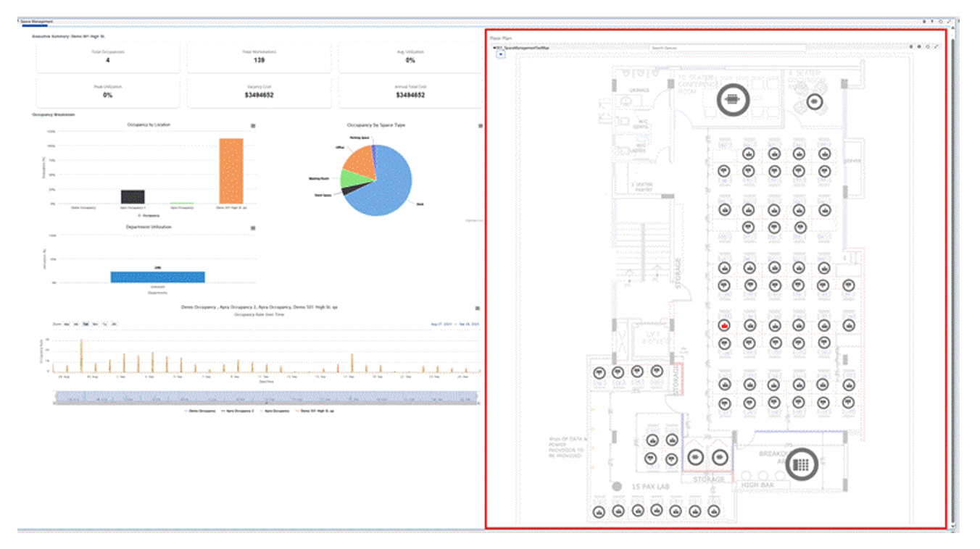The height and width of the screenshot is (549, 980).
Task: Click the Breakout Area space icon
Action: [801, 464]
